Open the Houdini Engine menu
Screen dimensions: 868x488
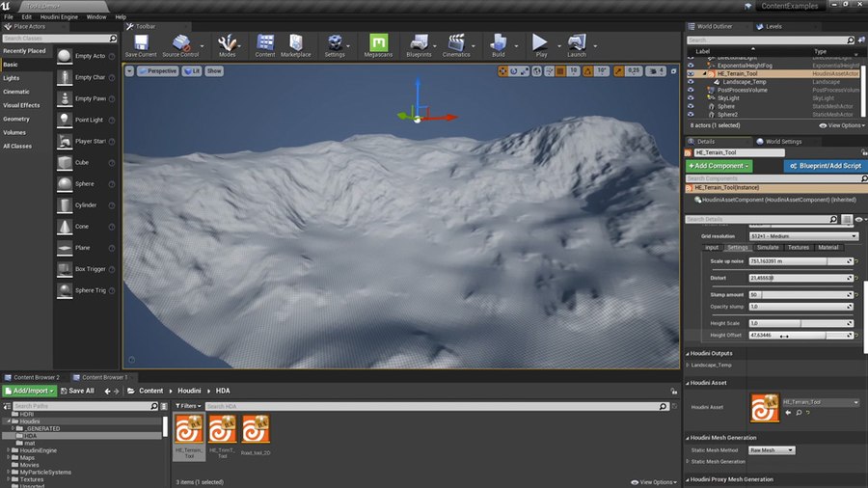[59, 17]
